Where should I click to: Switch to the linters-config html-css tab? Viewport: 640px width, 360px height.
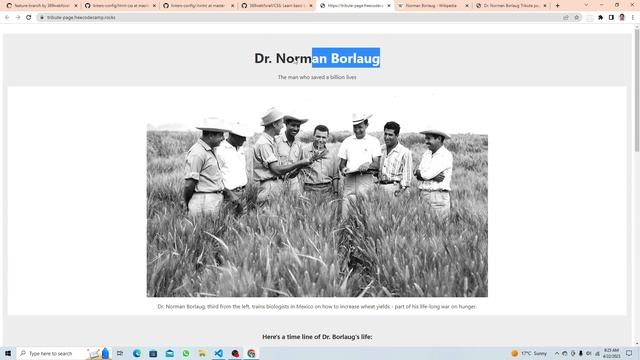[119, 6]
